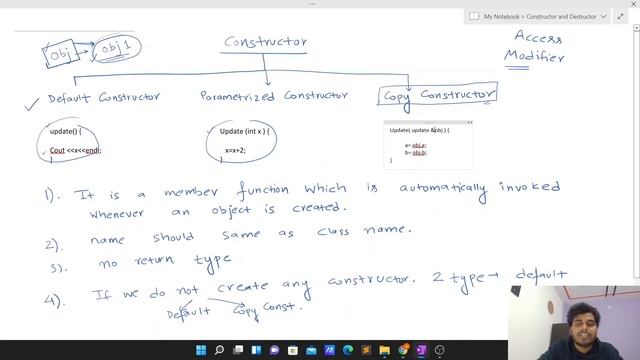The width and height of the screenshot is (640, 360).
Task: Click the width arrows on the copy constructor note container
Action: [470, 122]
